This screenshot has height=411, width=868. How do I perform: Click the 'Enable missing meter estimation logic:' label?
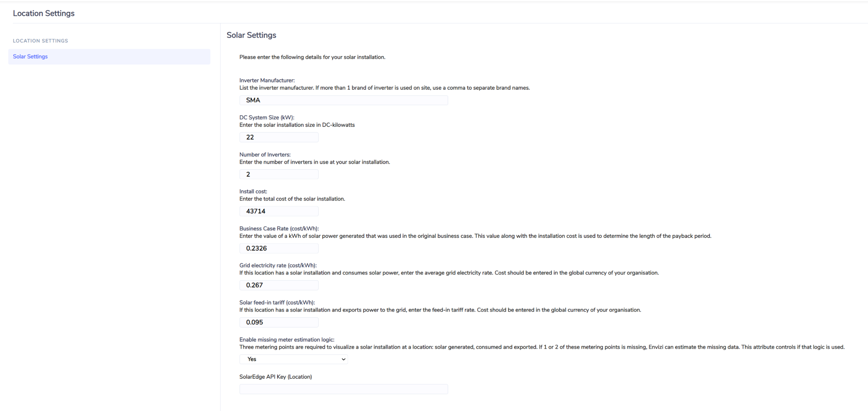click(287, 340)
